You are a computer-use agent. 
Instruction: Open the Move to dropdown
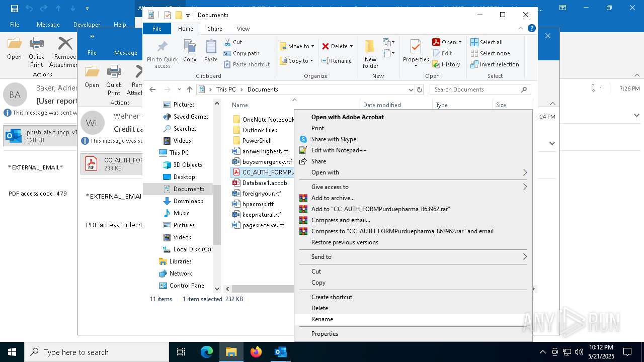[297, 46]
